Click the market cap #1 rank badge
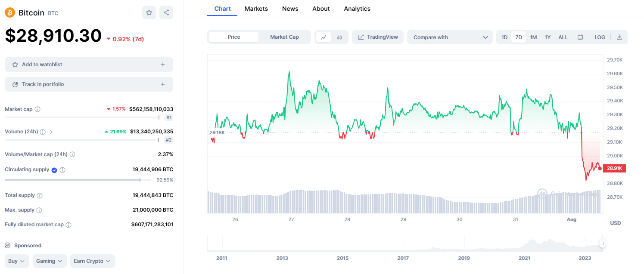This screenshot has width=644, height=274. (169, 117)
